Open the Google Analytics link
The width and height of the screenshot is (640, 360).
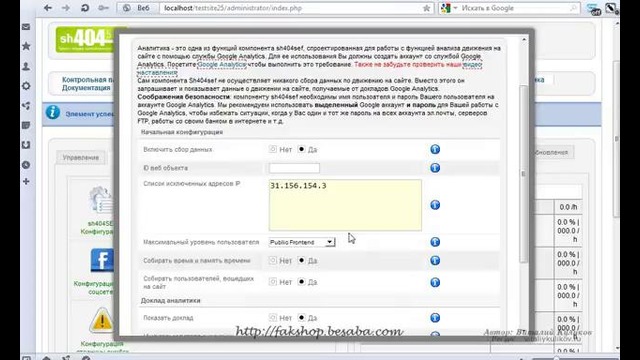pyautogui.click(x=222, y=64)
